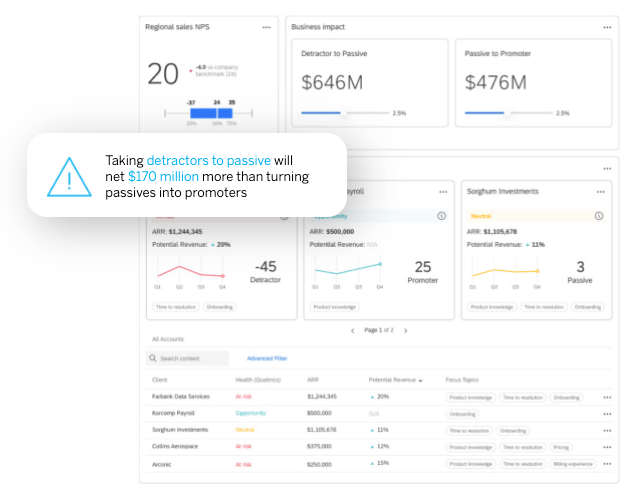The image size is (634, 498).
Task: Click the Page 1 of 2 indicator
Action: 378,330
